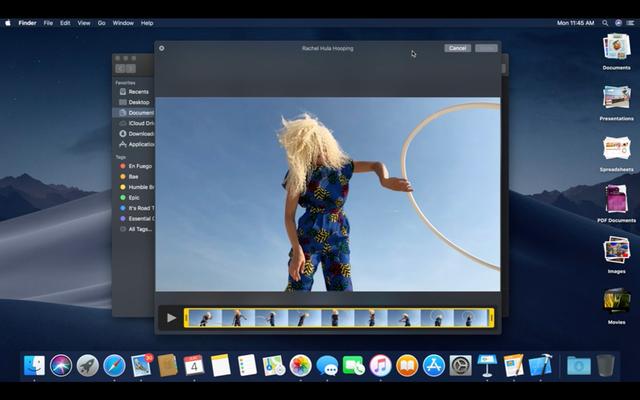The width and height of the screenshot is (640, 400).
Task: Select the first frame in the trim filmstrip
Action: (205, 318)
